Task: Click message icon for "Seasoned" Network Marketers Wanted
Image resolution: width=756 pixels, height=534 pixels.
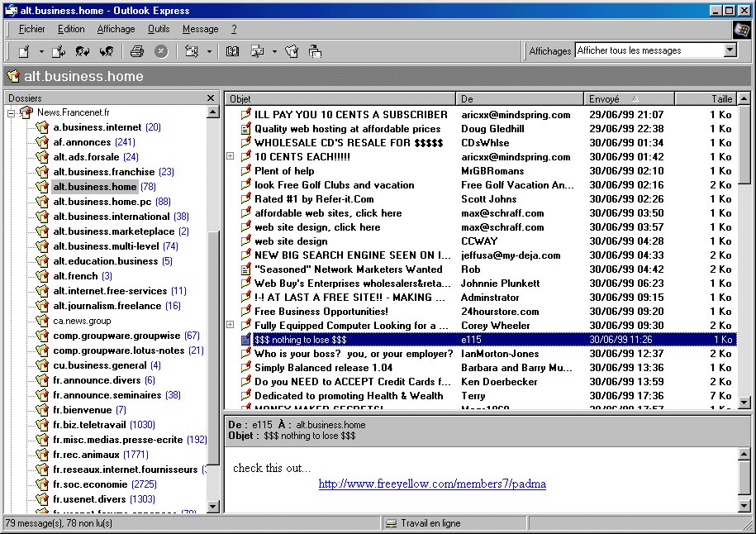Action: click(x=246, y=269)
